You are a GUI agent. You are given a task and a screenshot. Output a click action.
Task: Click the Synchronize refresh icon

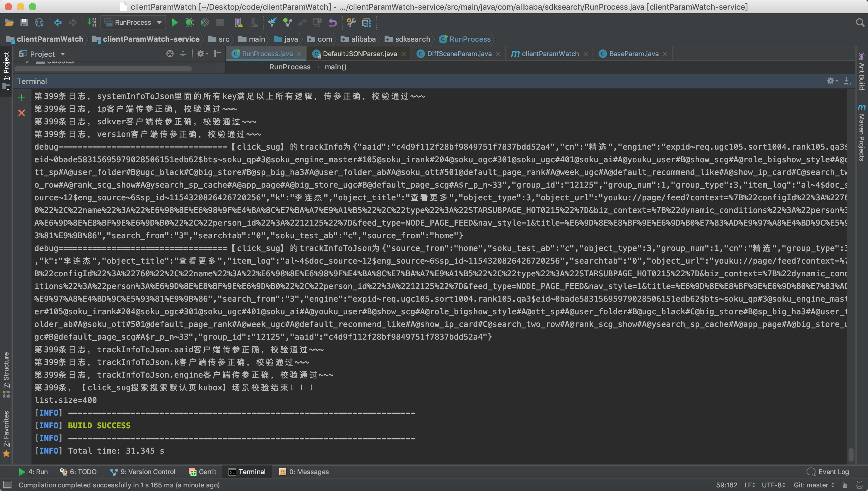point(39,23)
